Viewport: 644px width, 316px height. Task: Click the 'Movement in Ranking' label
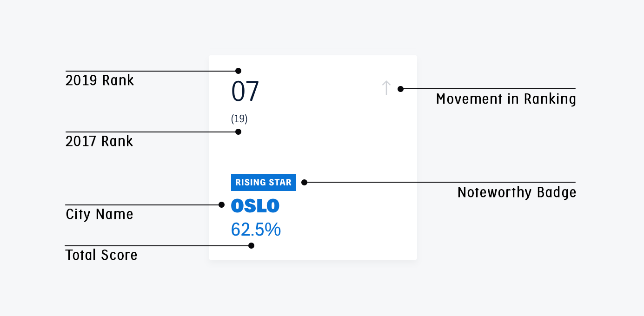(506, 99)
